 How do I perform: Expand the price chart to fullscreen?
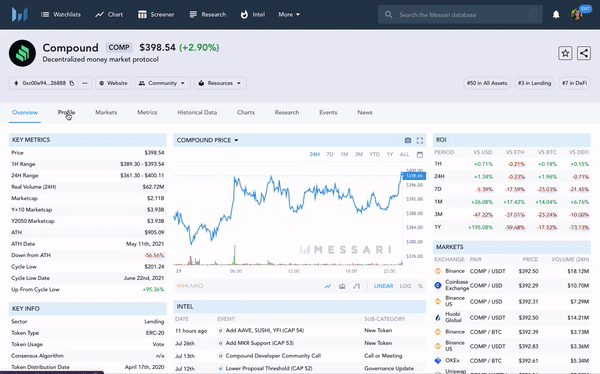pyautogui.click(x=420, y=140)
